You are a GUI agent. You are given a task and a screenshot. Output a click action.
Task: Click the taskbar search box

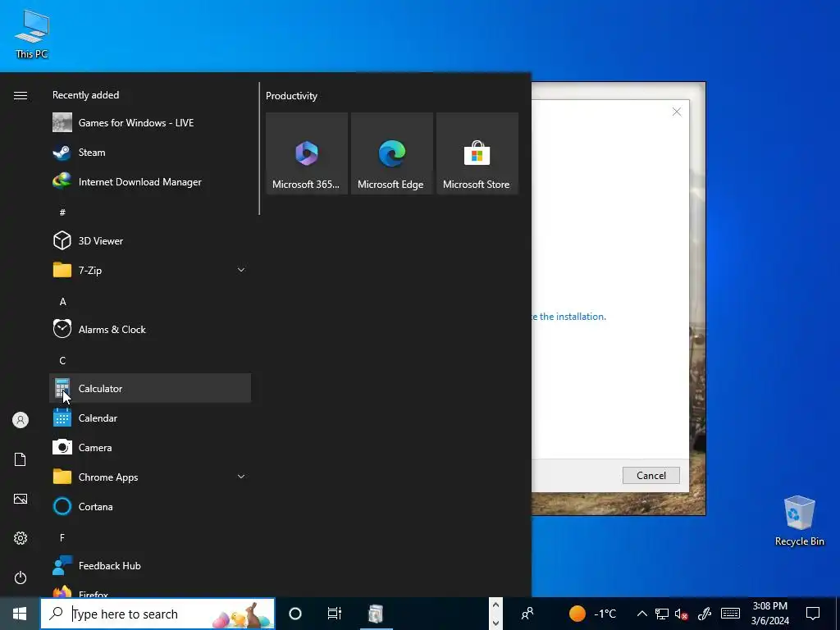(x=157, y=614)
